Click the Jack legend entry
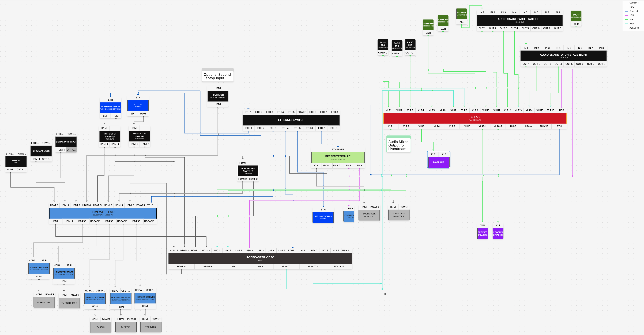Screen dimensions: 644x335 pos(630,24)
